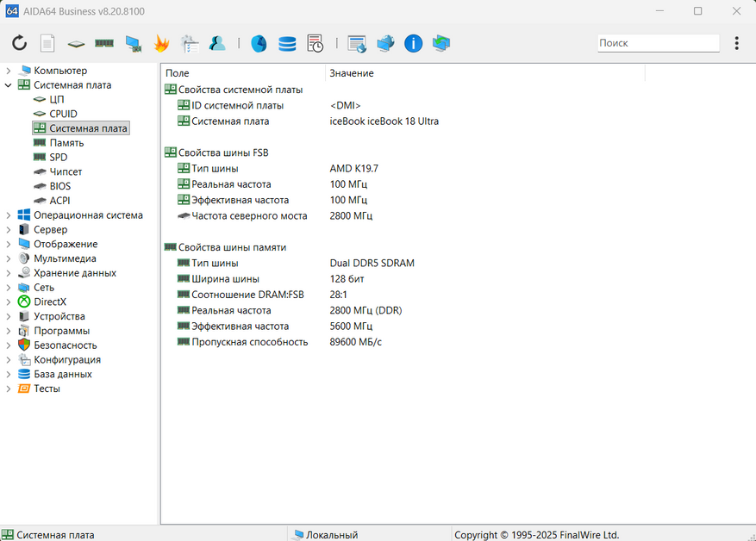Click the Свойства шины памяти group heading
The image size is (756, 541).
pyautogui.click(x=232, y=247)
